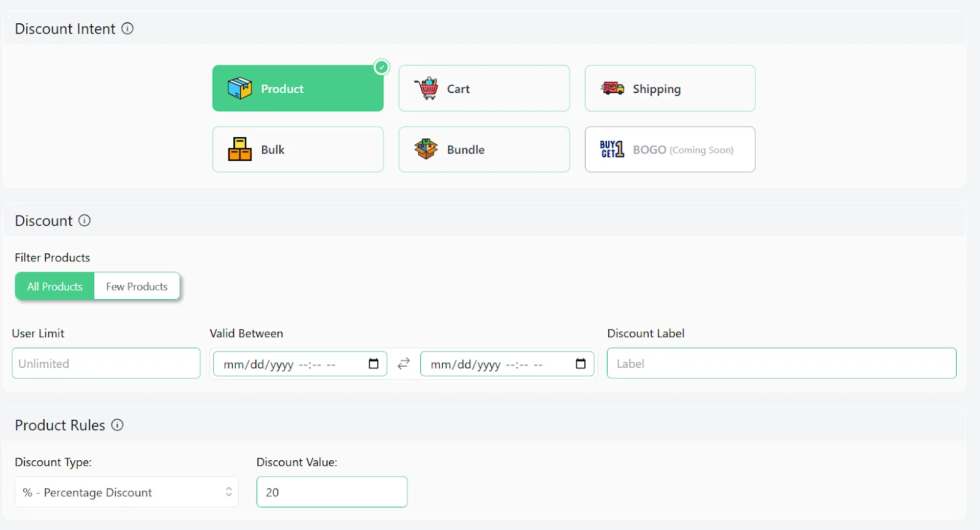Click the Valid Between start date field
The height and width of the screenshot is (530, 980).
tap(300, 364)
